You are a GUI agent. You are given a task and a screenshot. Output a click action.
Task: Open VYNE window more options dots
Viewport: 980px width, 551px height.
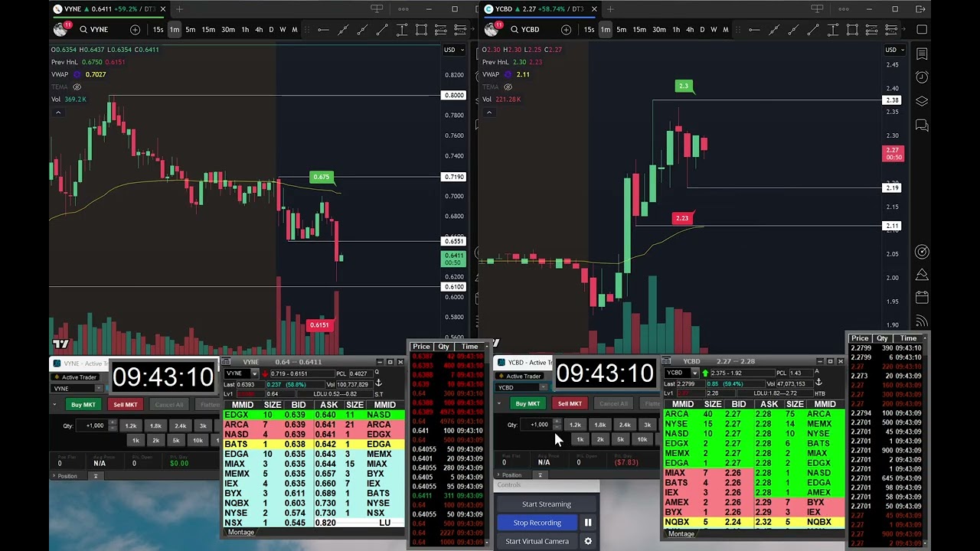coord(403,9)
